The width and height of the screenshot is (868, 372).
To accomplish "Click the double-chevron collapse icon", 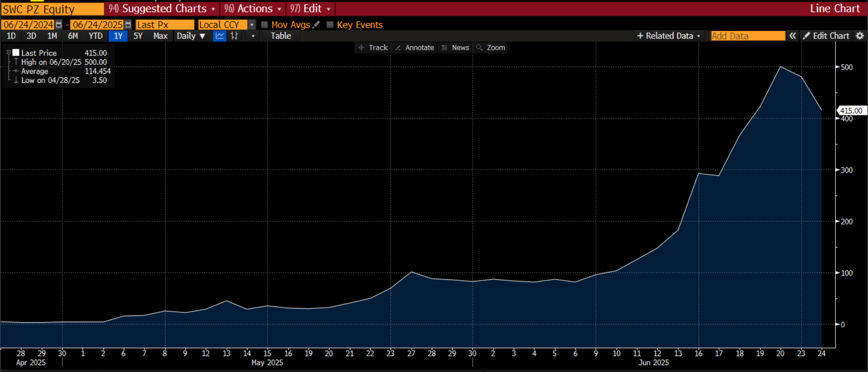I will pos(793,36).
